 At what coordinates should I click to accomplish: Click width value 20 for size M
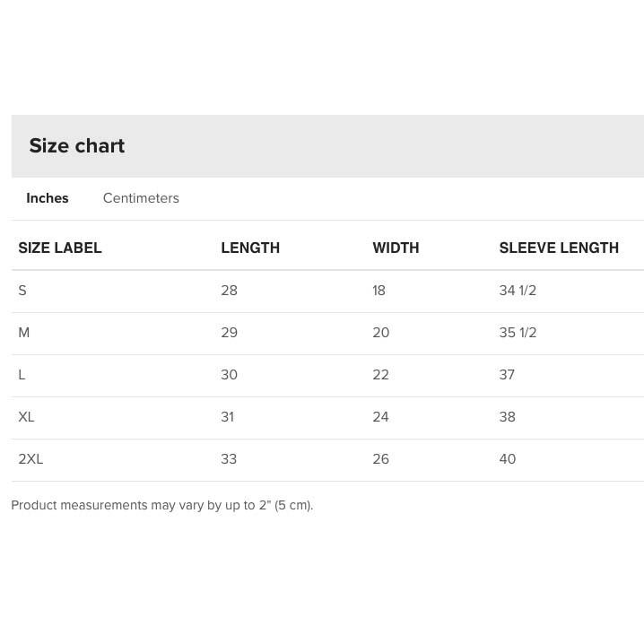click(380, 332)
